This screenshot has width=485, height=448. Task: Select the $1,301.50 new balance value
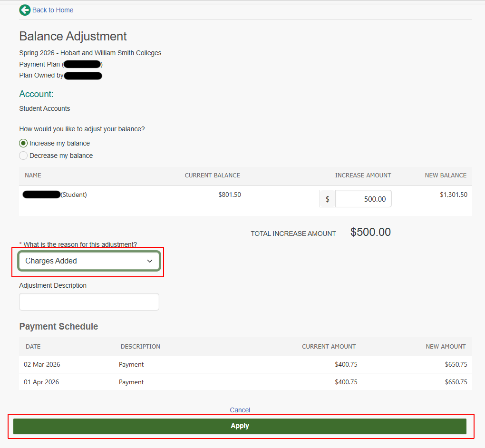(453, 195)
